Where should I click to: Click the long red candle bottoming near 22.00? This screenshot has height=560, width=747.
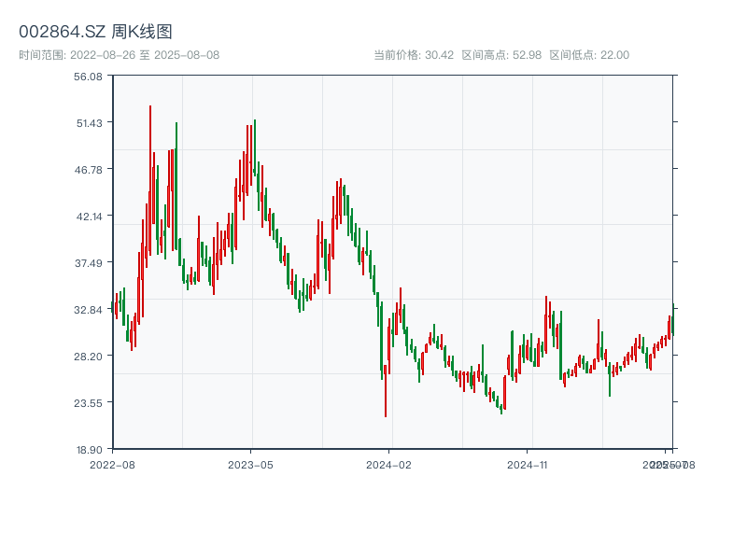tap(386, 390)
